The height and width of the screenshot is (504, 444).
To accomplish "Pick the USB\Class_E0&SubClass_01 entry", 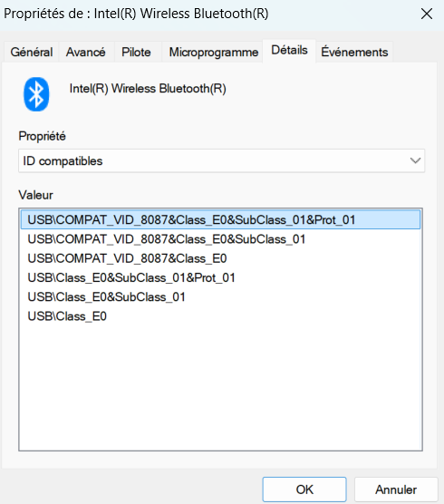I will click(x=221, y=297).
